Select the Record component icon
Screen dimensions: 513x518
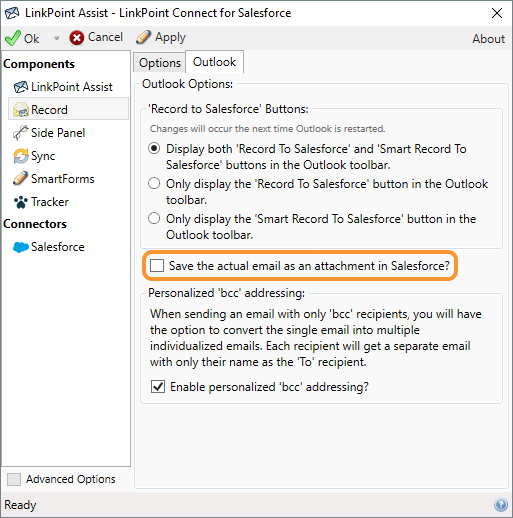point(21,110)
